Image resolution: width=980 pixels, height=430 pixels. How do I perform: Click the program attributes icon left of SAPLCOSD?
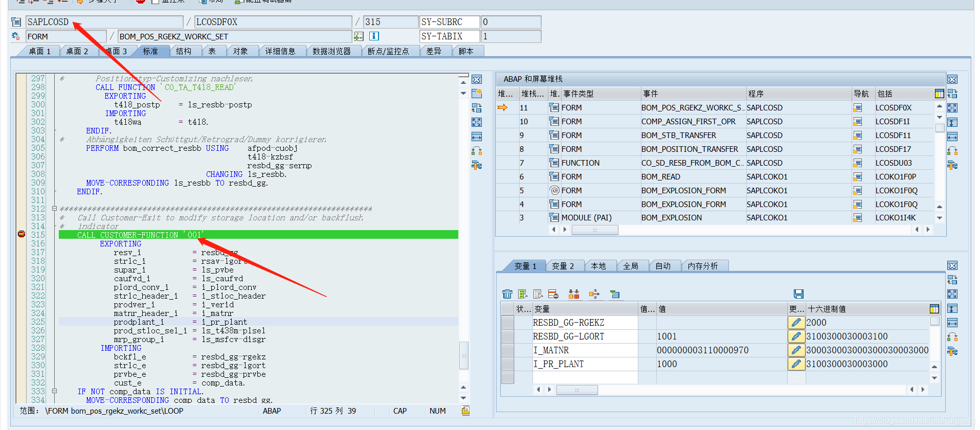(16, 22)
